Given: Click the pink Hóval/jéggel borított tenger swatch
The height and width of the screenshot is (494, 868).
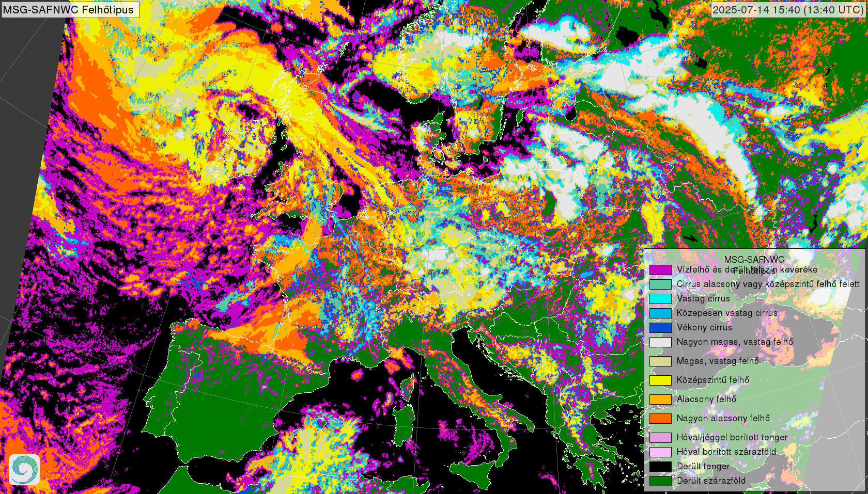Looking at the screenshot, I should coord(660,437).
